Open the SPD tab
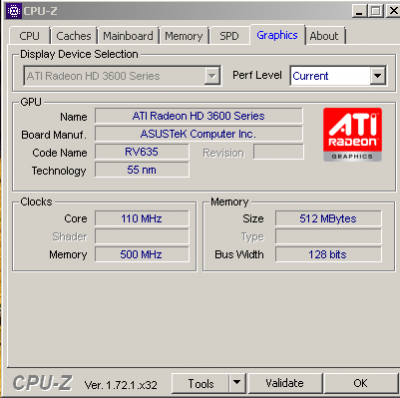The image size is (400, 398). tap(229, 36)
